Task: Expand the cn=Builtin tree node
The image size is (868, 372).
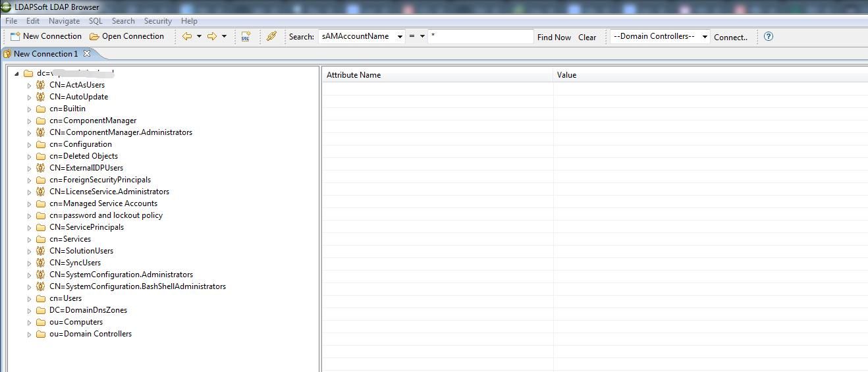Action: pos(29,109)
